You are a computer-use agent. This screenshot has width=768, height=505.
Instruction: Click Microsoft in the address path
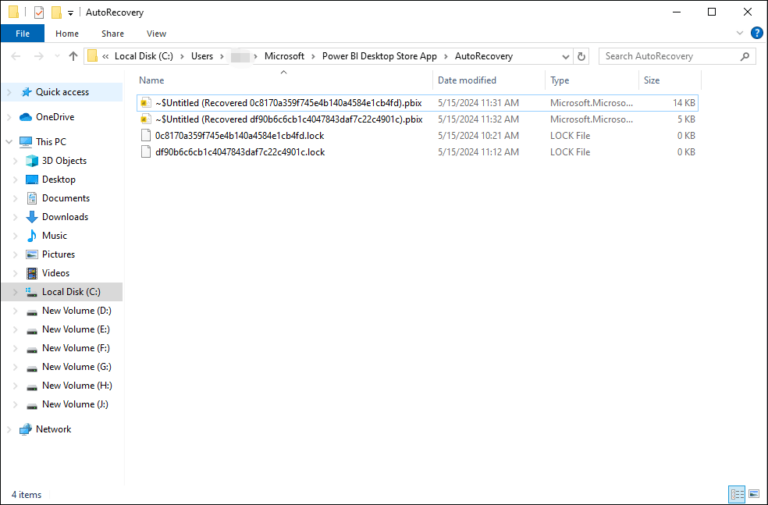284,56
